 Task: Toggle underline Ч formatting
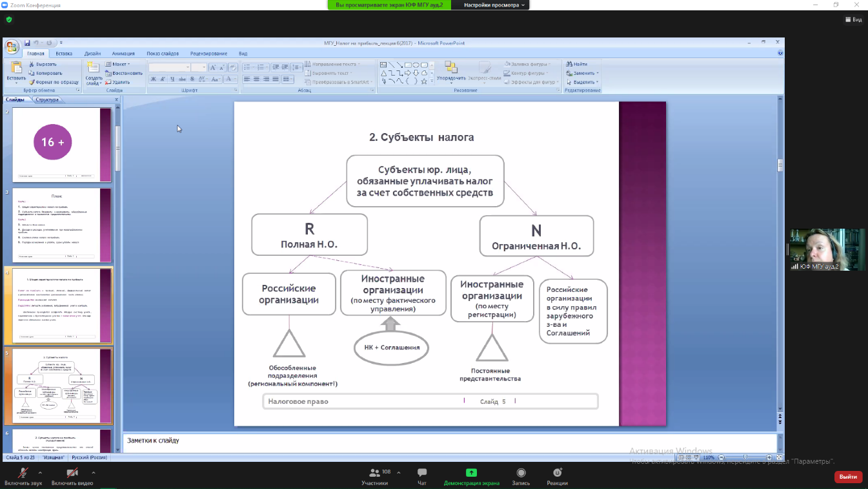(x=173, y=79)
